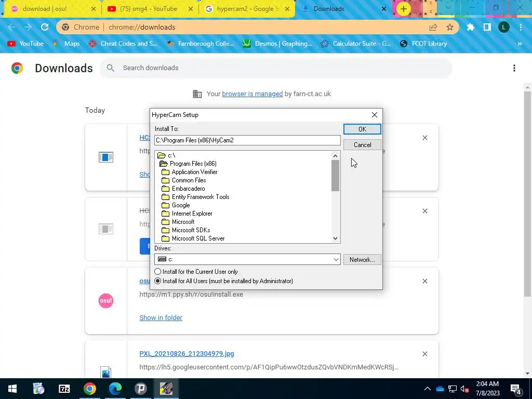Viewport: 532px width, 399px height.
Task: Close the chrome://downloads tab
Action: (384, 9)
